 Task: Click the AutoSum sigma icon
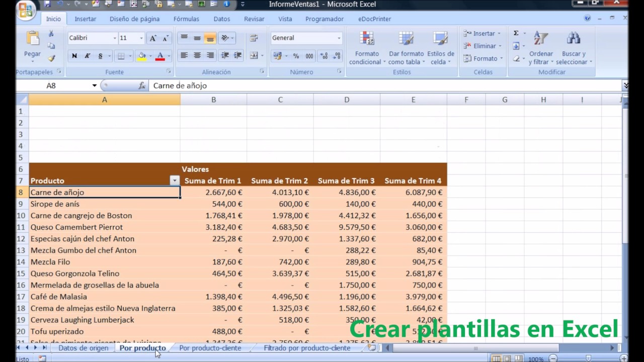click(516, 33)
